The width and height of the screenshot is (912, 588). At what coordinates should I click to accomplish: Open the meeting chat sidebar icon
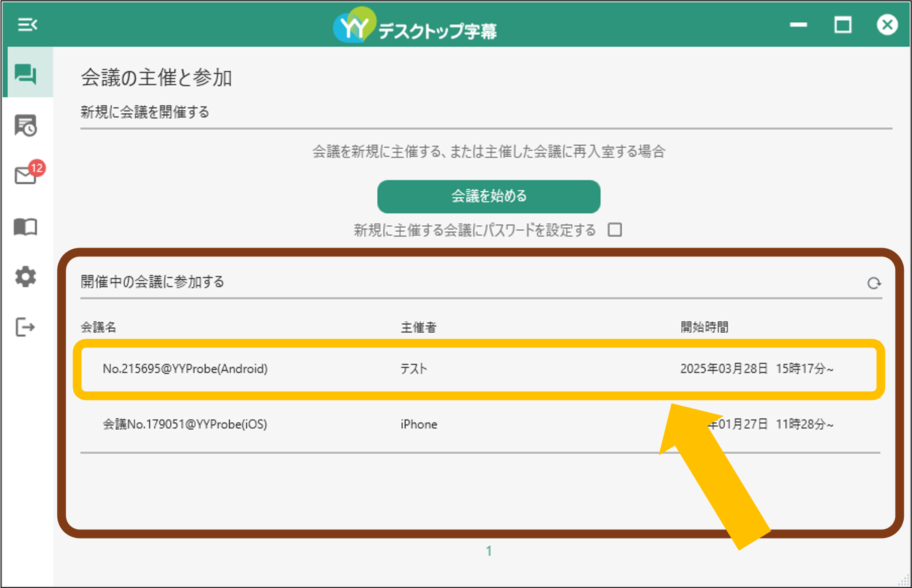tap(25, 74)
